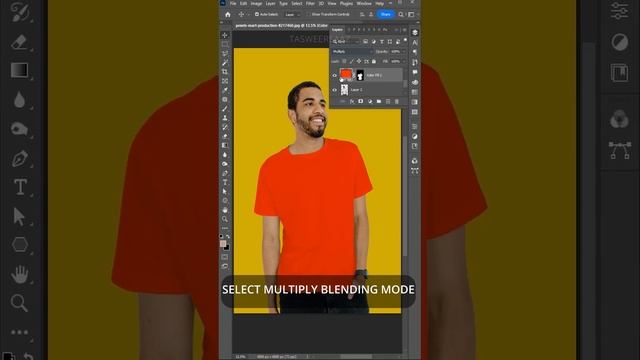640x360 pixels.
Task: Select the Eyedropper tool
Action: click(225, 90)
